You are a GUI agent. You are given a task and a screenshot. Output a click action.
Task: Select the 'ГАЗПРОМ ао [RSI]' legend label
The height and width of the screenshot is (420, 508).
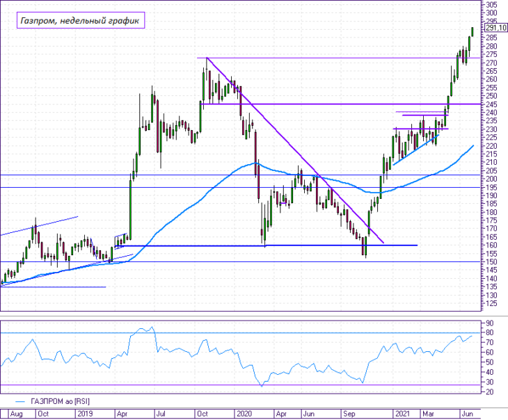[61, 401]
